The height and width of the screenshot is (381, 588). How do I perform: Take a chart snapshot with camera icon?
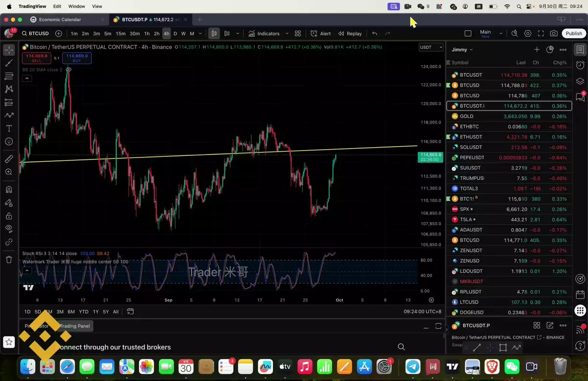click(x=554, y=34)
